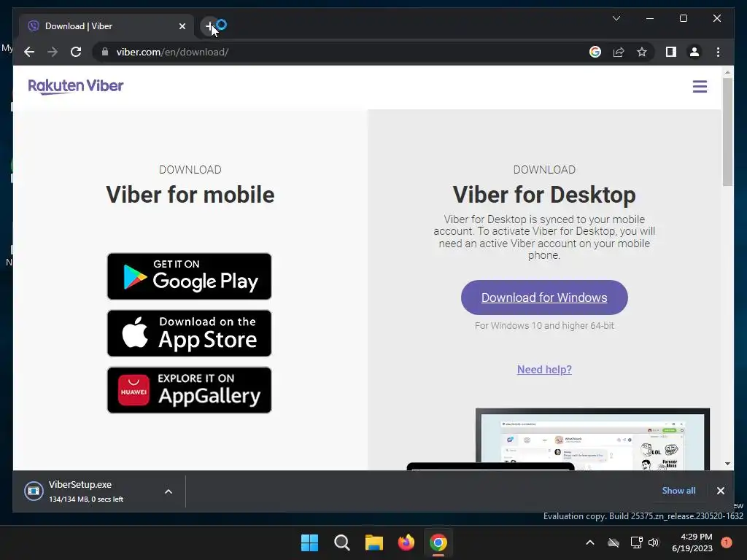The image size is (747, 560).
Task: Open the hamburger menu on Viber site
Action: click(700, 86)
